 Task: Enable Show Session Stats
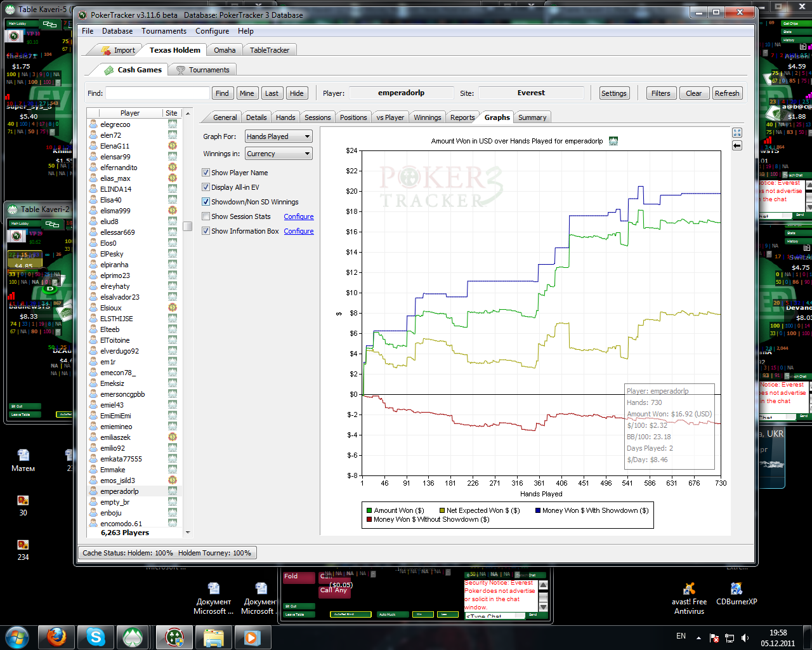tap(206, 216)
